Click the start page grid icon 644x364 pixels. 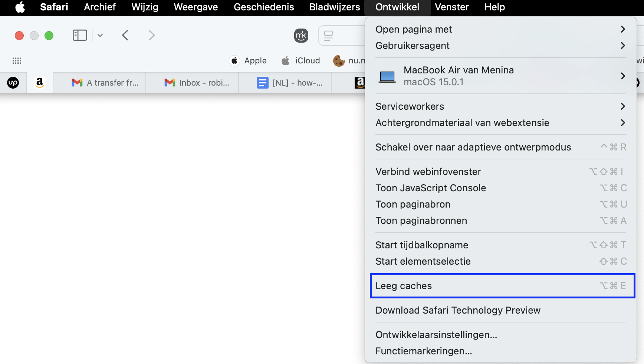coord(17,60)
